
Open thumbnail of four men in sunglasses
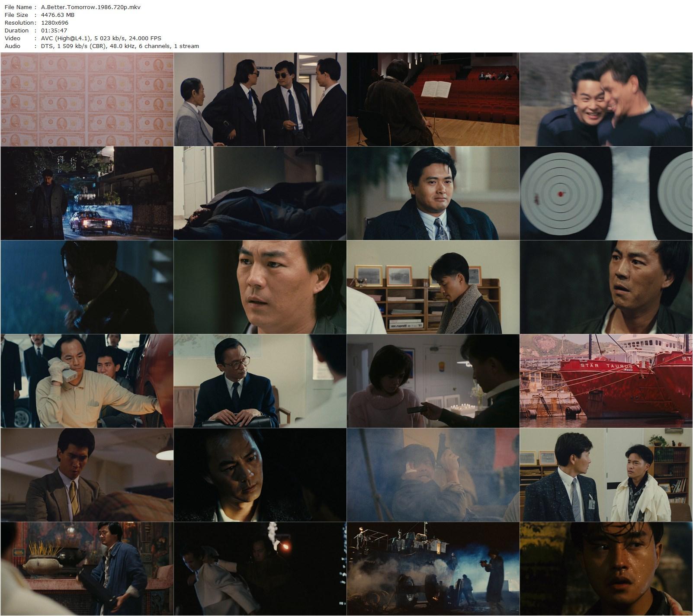pyautogui.click(x=260, y=99)
